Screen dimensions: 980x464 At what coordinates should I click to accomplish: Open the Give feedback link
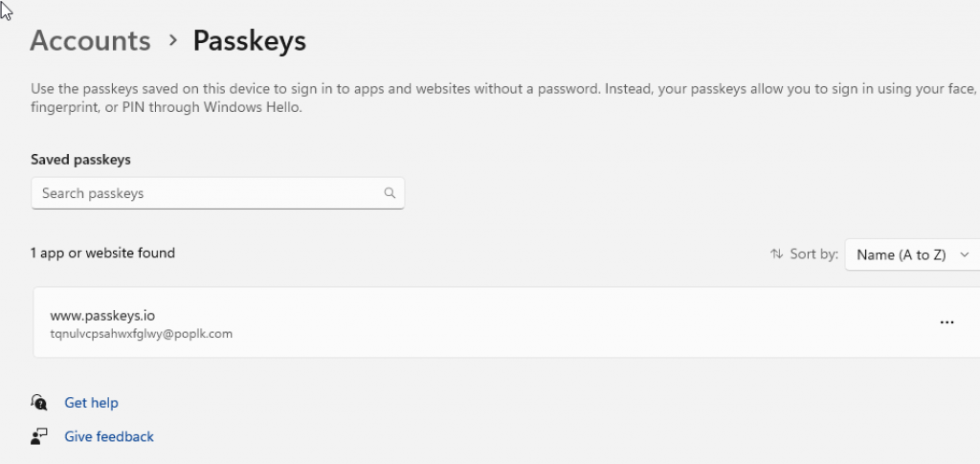click(x=108, y=436)
